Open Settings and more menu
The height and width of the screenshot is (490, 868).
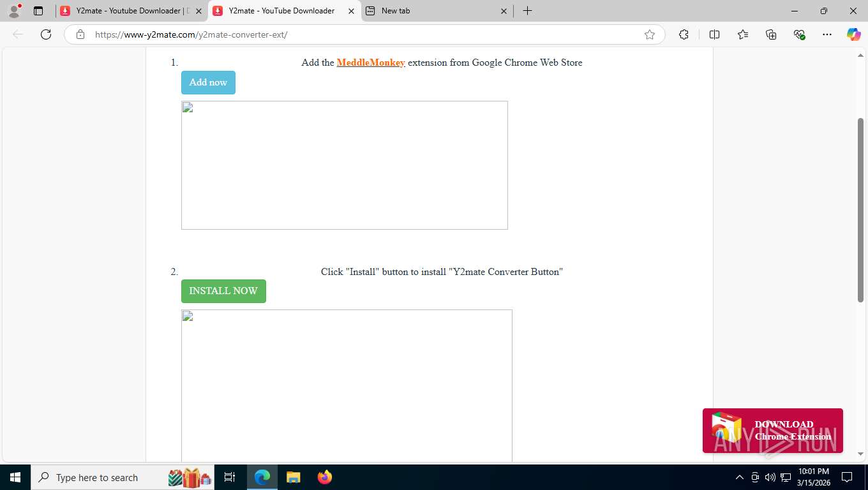pos(827,34)
